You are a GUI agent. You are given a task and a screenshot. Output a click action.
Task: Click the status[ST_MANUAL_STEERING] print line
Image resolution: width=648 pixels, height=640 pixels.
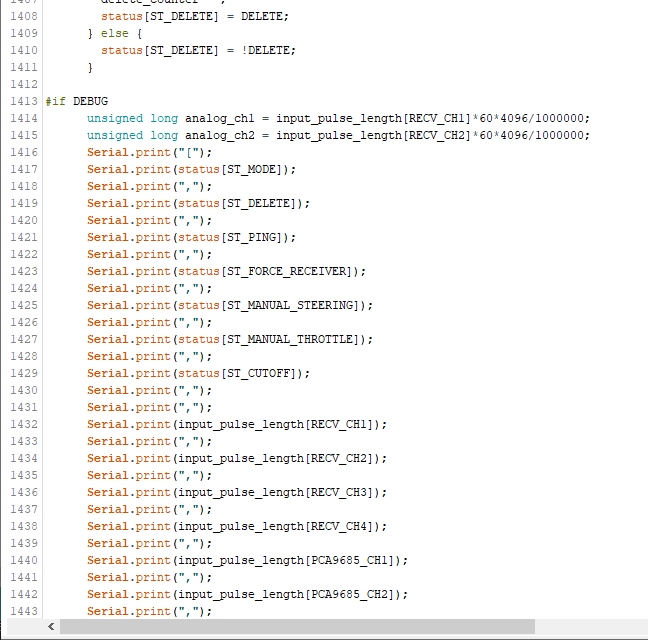tap(230, 305)
